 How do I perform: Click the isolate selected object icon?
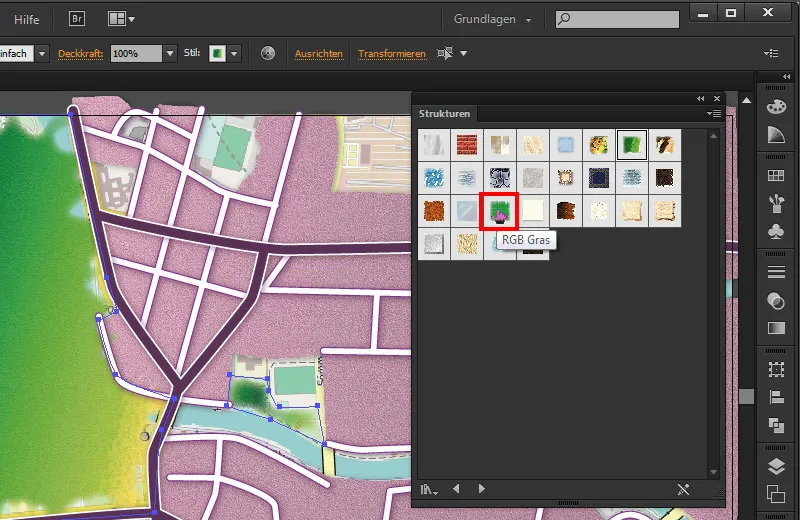point(445,53)
